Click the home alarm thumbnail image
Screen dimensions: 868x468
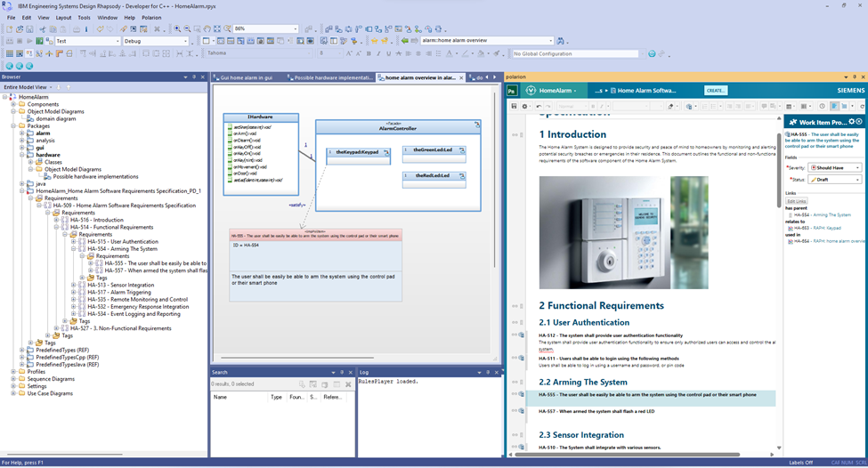click(623, 232)
